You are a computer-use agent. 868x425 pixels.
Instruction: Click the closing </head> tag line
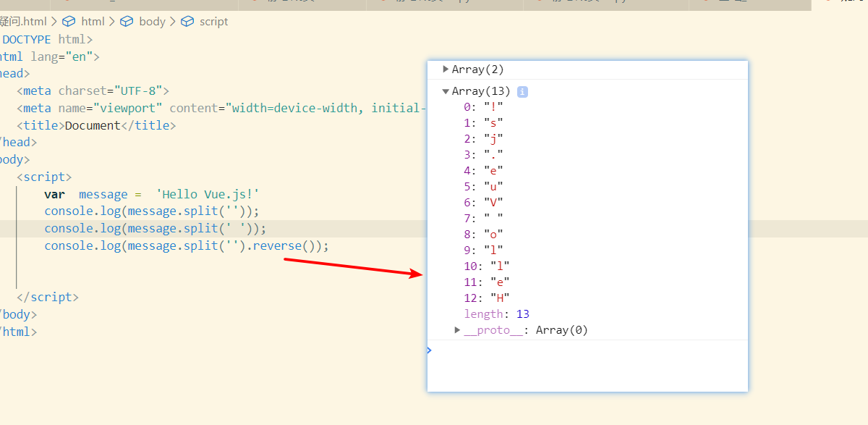18,142
